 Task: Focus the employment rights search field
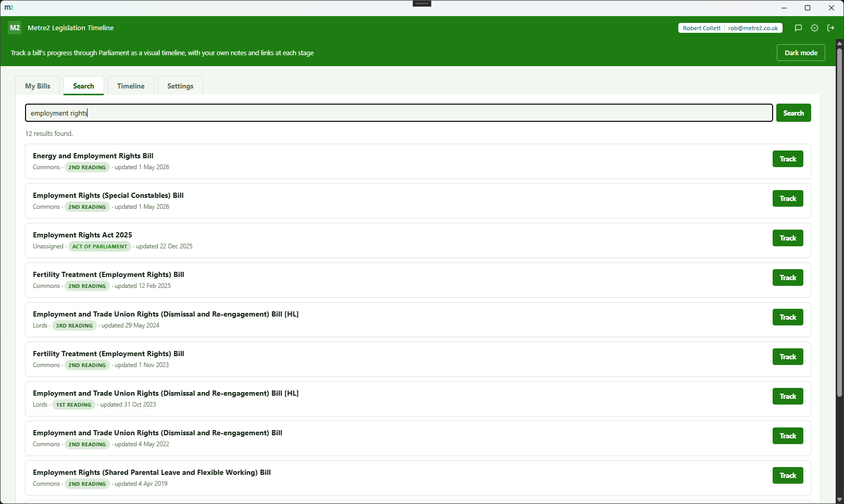tap(399, 113)
